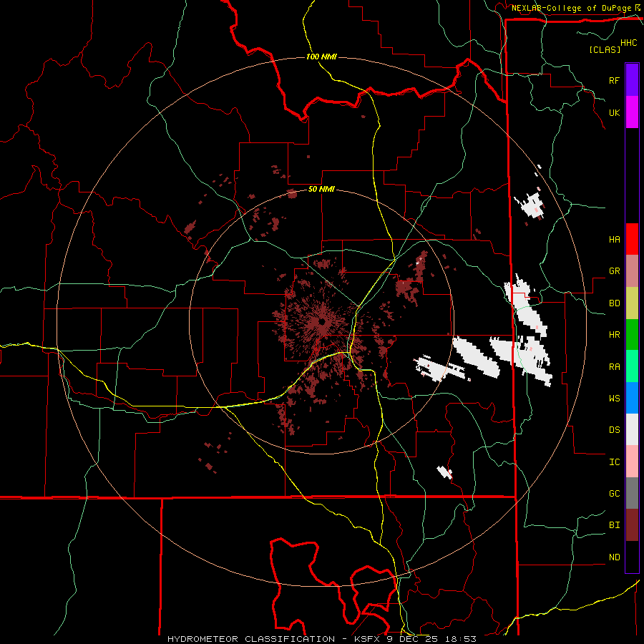
Task: Click the 'GC' legend label
Action: (614, 493)
